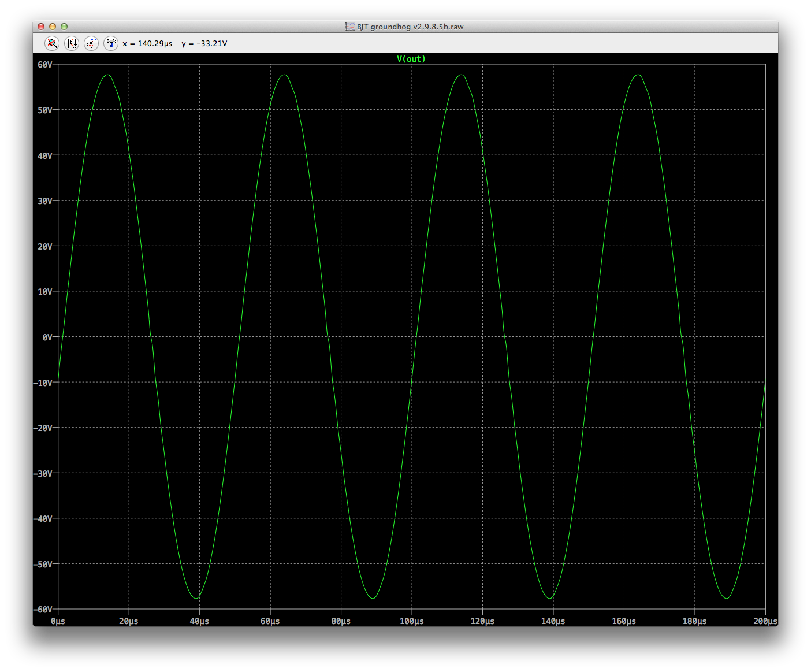Click the 60V vertical axis label
The height and width of the screenshot is (672, 811).
point(45,65)
